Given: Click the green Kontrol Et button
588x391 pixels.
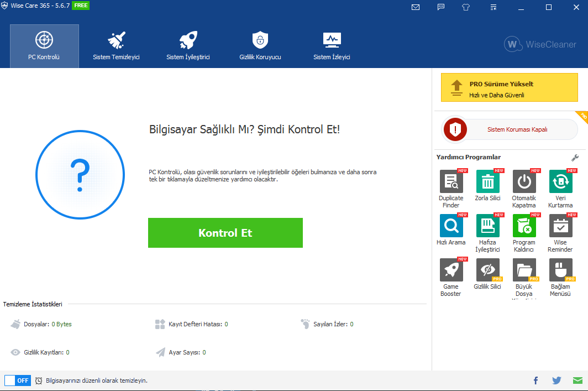Looking at the screenshot, I should 225,233.
